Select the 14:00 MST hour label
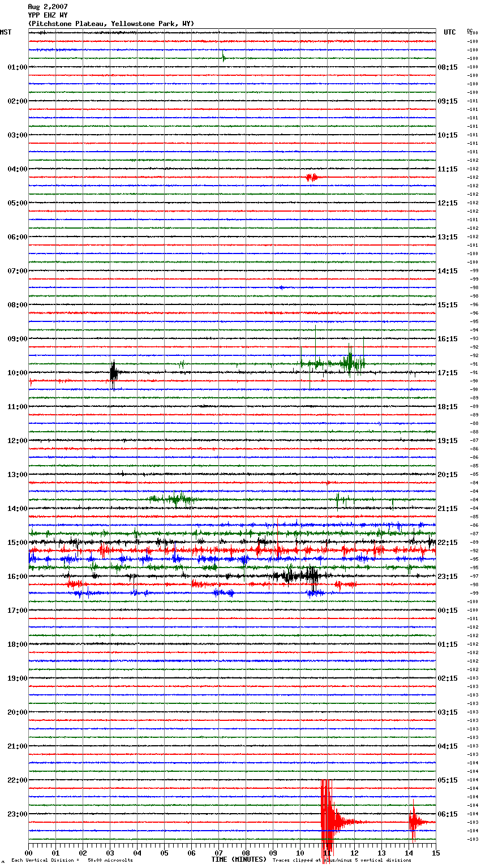The height and width of the screenshot is (868, 481). coord(18,509)
